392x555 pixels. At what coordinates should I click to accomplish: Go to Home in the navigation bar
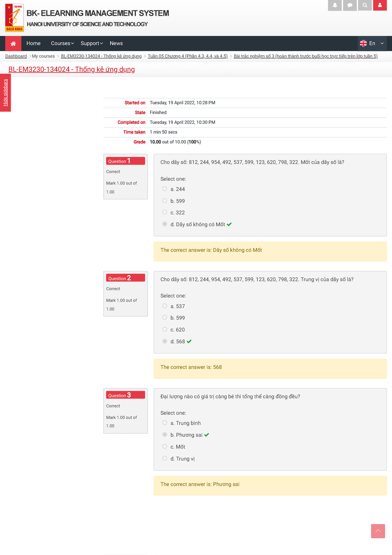(33, 43)
